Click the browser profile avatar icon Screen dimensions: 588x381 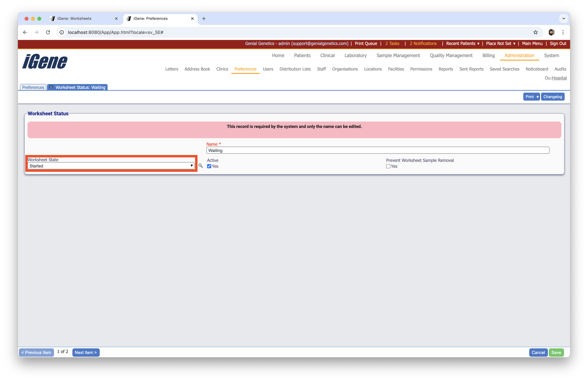[551, 32]
